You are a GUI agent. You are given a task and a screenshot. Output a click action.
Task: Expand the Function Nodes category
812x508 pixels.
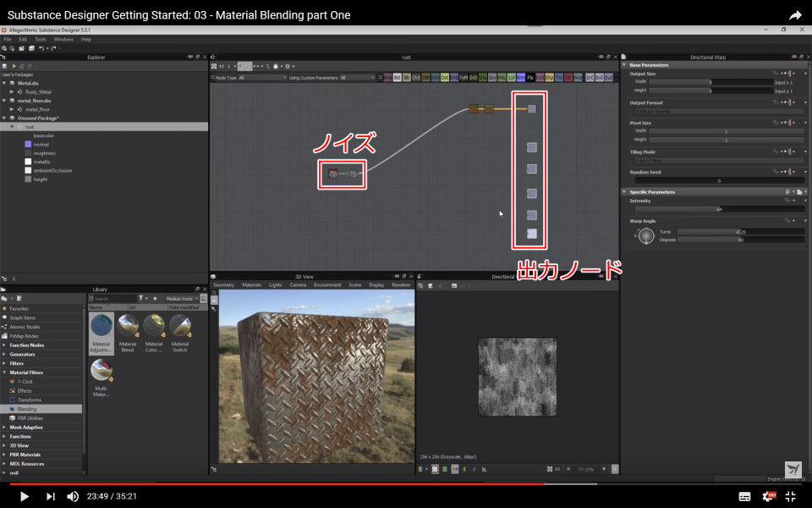[x=4, y=345]
